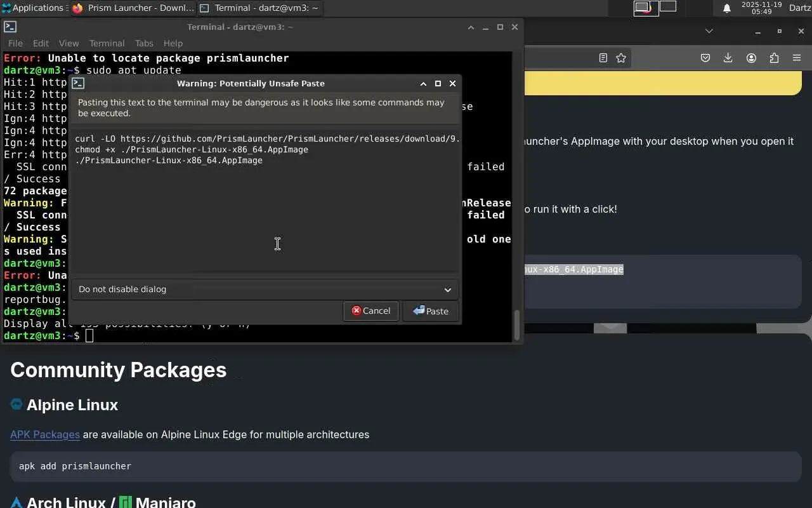Click the curl -LO command line in dialog

[267, 138]
